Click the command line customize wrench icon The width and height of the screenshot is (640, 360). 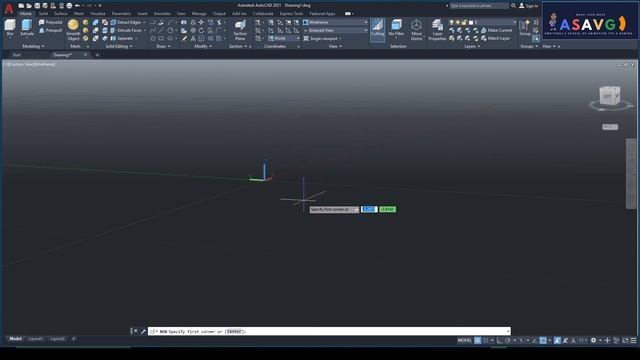[x=143, y=331]
